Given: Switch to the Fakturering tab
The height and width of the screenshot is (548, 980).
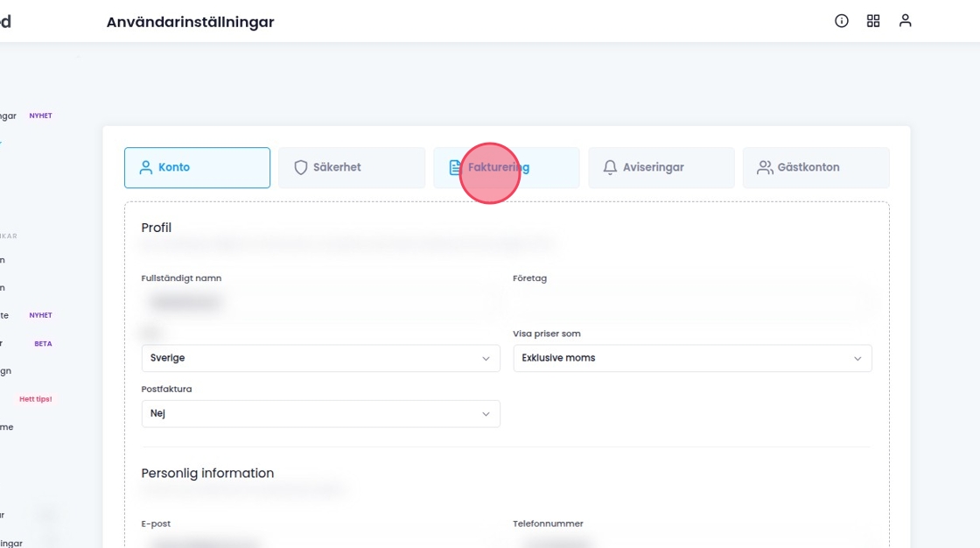Looking at the screenshot, I should [x=506, y=167].
